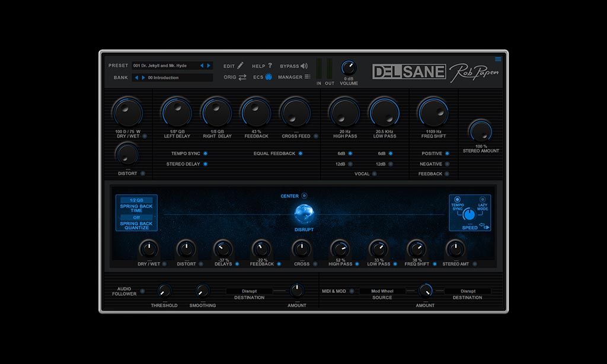Enable the main Distort LED
This screenshot has width=607, height=364.
point(143,174)
